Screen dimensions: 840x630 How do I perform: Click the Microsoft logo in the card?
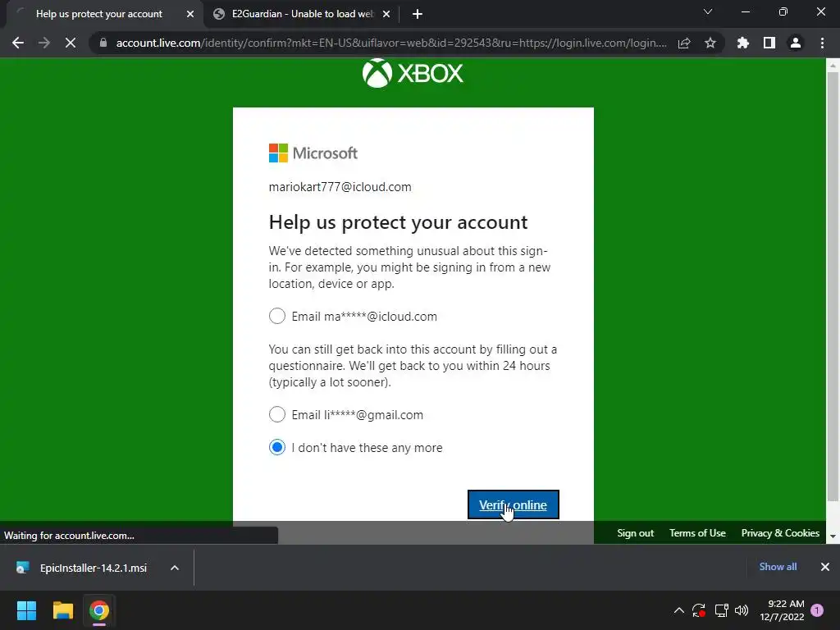313,153
